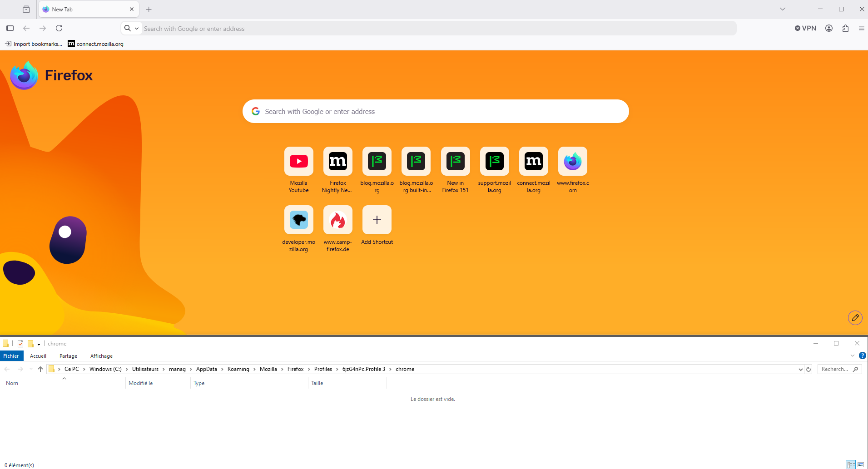Show the list of open tabs chevron

point(783,9)
